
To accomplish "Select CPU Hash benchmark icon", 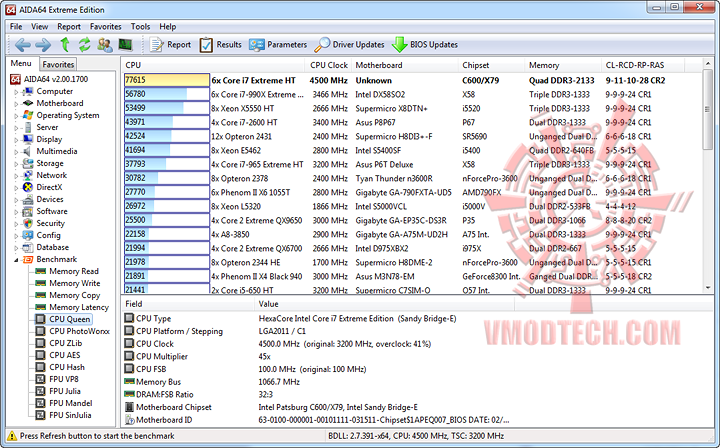I will coord(41,367).
